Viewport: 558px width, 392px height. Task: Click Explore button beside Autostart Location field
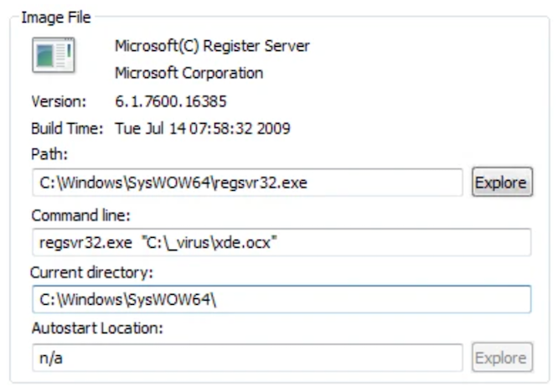pyautogui.click(x=502, y=358)
